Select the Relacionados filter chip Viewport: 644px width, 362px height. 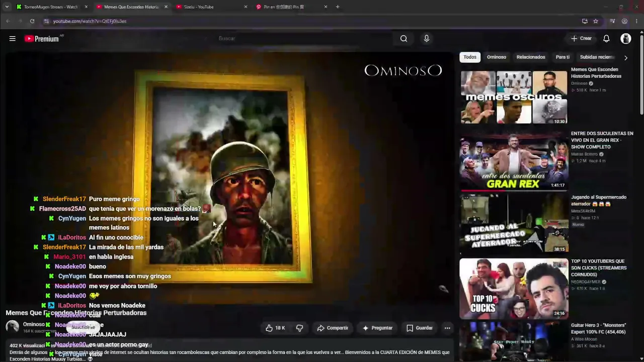pos(531,57)
